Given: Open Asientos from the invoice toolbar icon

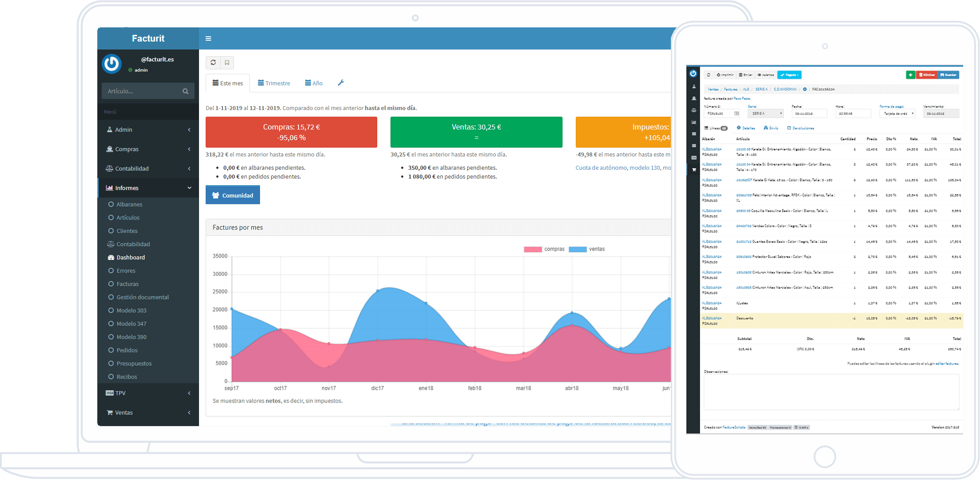Looking at the screenshot, I should point(759,75).
